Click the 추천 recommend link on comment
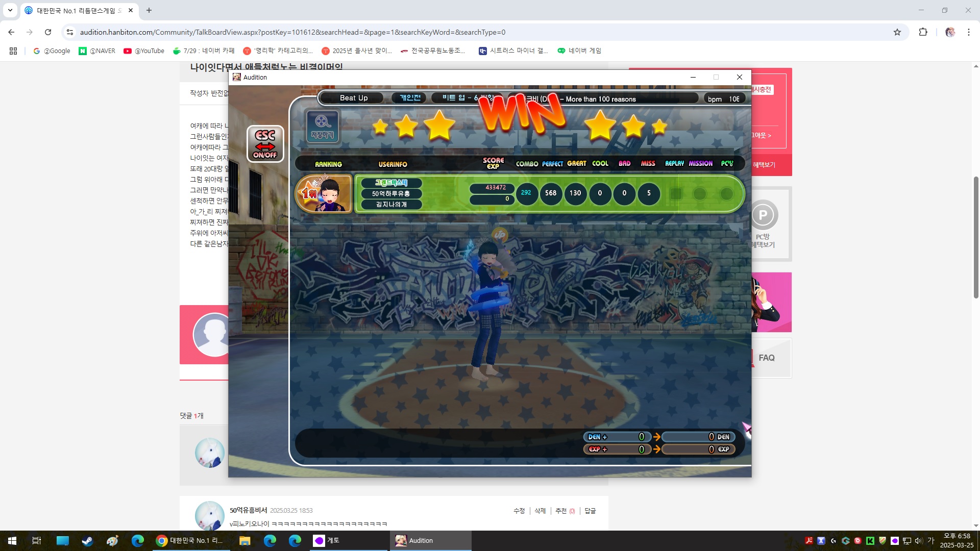 pos(561,511)
